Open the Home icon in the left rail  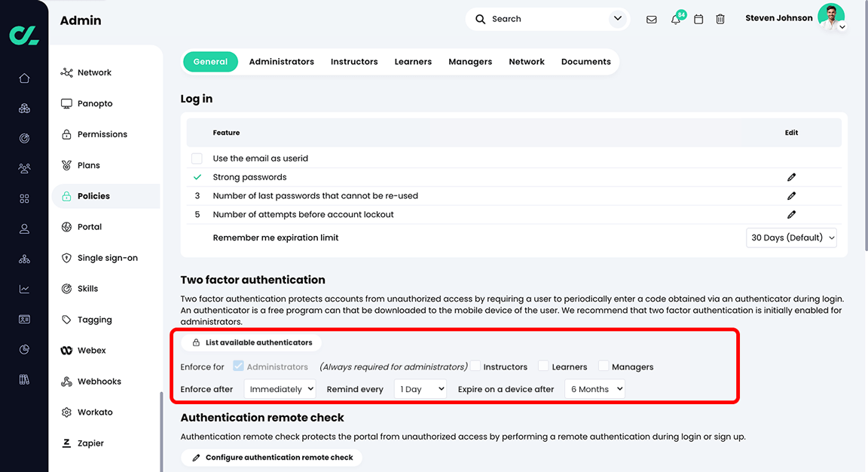(24, 78)
